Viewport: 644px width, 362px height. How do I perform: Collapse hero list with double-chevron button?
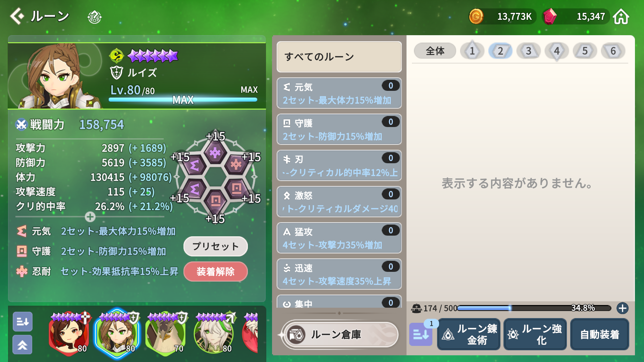(23, 345)
